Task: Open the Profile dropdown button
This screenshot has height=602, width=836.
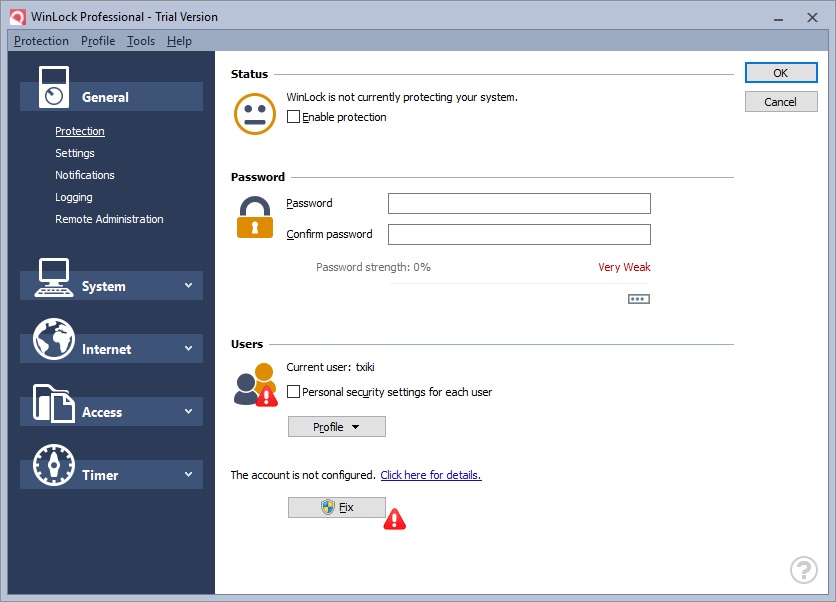Action: (336, 427)
